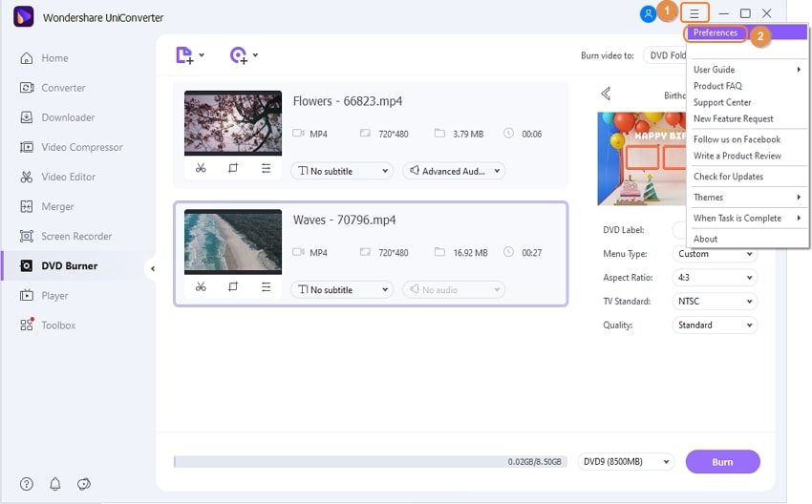The image size is (812, 504).
Task: Open the feedback chat icon
Action: (84, 484)
